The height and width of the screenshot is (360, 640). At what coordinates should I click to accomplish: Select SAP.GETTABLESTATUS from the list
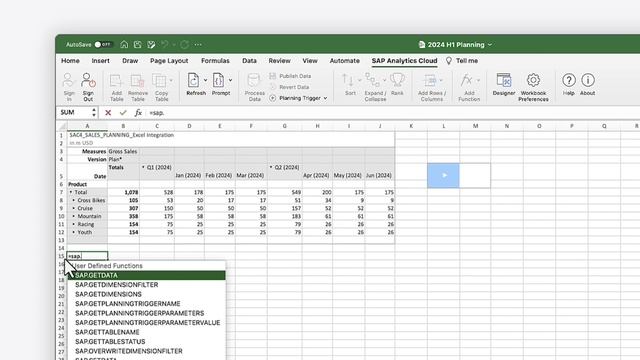point(147,342)
